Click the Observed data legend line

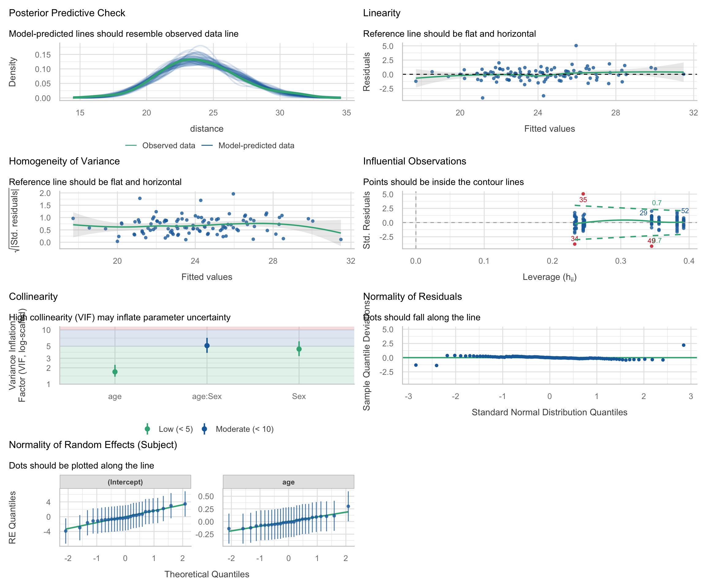[x=131, y=145]
